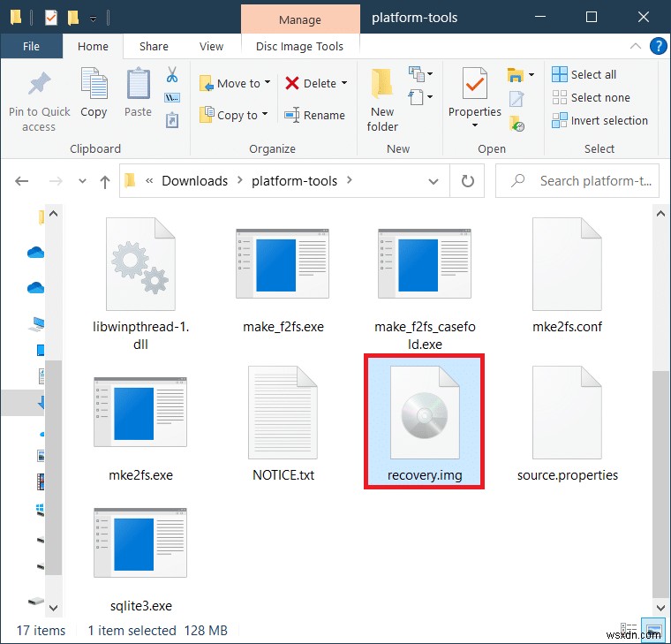671x644 pixels.
Task: Click the New folder icon in title bar
Action: pyautogui.click(x=73, y=18)
